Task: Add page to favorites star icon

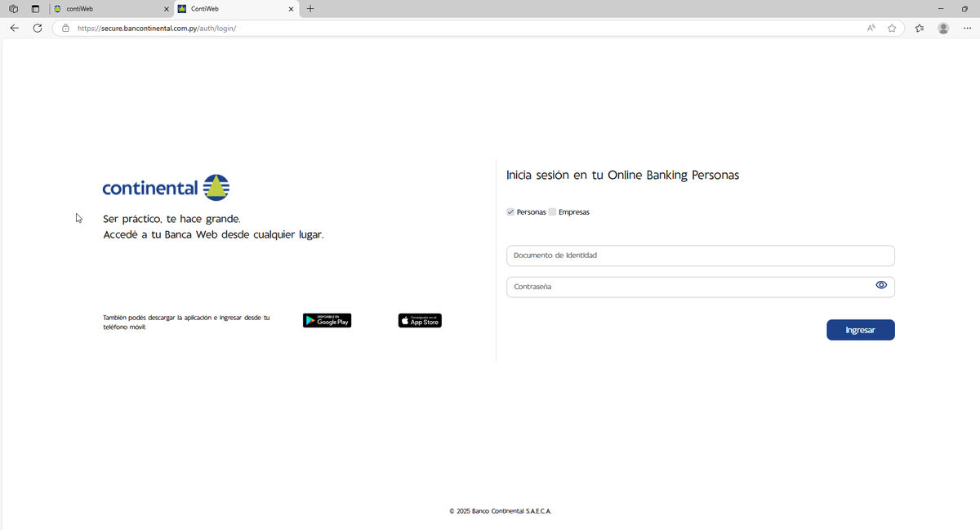Action: click(892, 28)
